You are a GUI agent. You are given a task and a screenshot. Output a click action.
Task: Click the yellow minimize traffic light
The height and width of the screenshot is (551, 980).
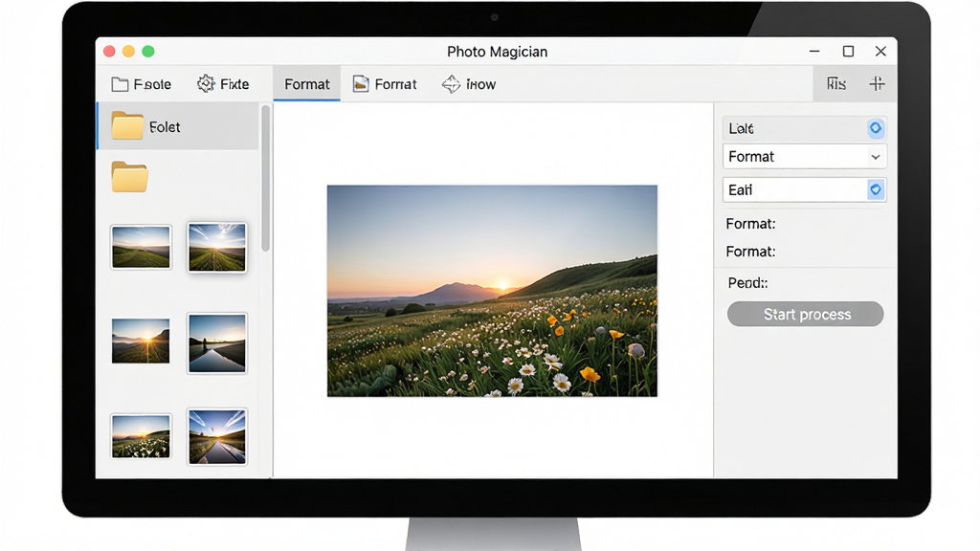pos(129,52)
